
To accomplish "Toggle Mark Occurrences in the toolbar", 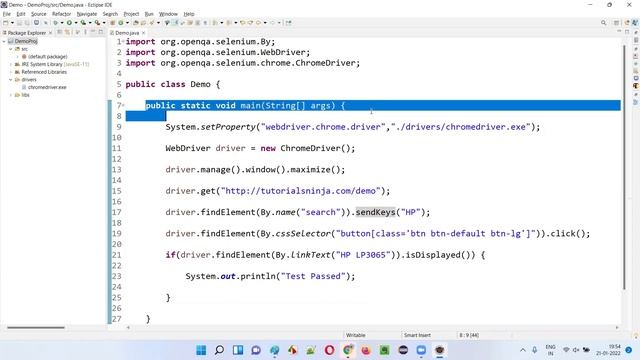I will click(x=175, y=23).
